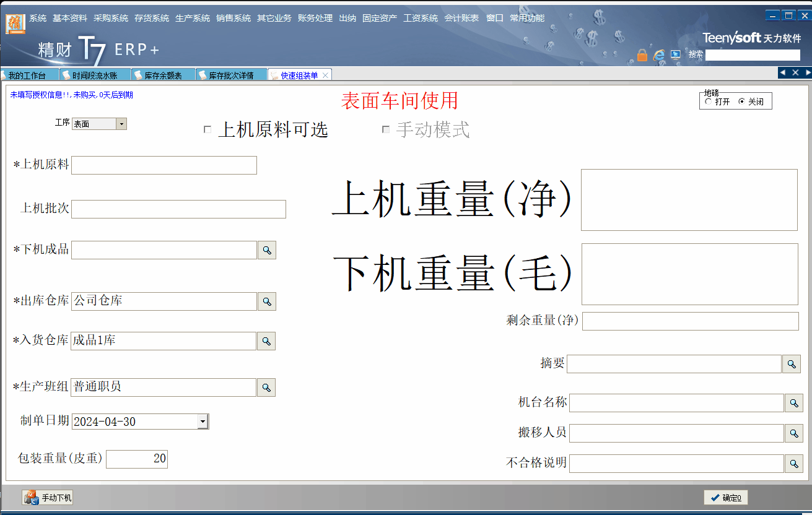Open the 采购系统 menu
Screen dimensions: 812x515
pos(111,18)
